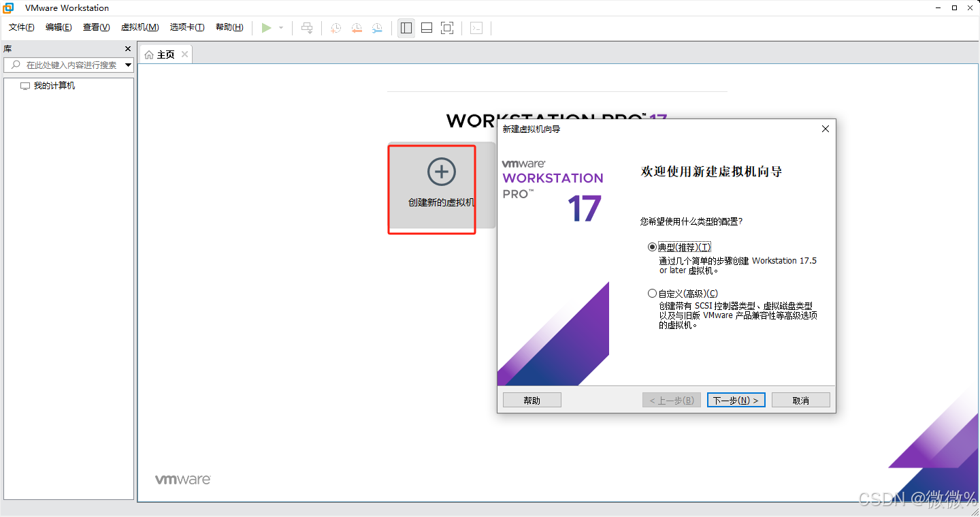Open the 文件(F) menu
The width and height of the screenshot is (980, 517).
pos(22,27)
